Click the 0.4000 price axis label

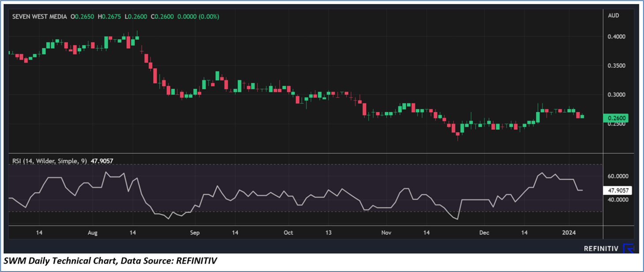point(616,36)
